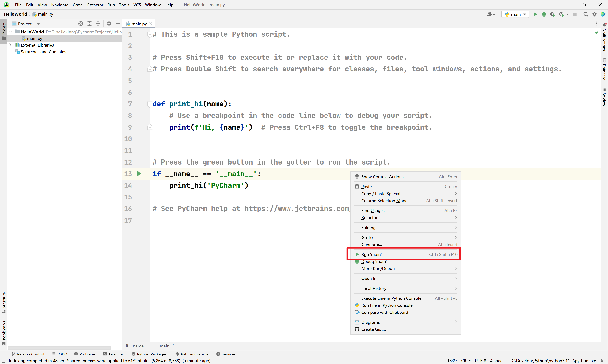
Task: Open Database tool window
Action: pyautogui.click(x=604, y=69)
